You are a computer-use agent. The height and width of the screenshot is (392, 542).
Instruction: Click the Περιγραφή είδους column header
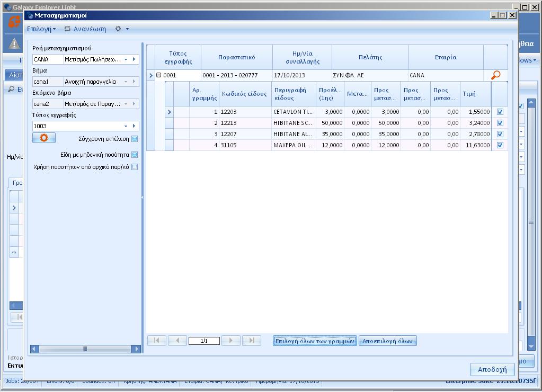294,94
